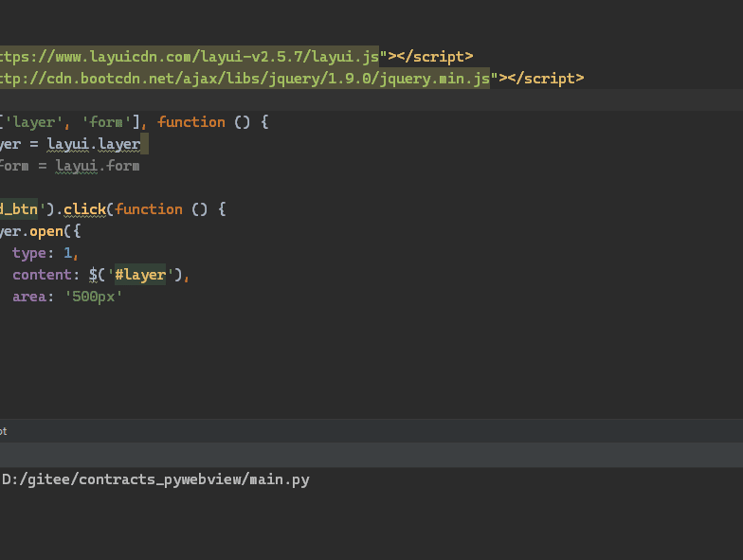The width and height of the screenshot is (743, 560).
Task: Click the jquery.min.js URL string
Action: 245,79
